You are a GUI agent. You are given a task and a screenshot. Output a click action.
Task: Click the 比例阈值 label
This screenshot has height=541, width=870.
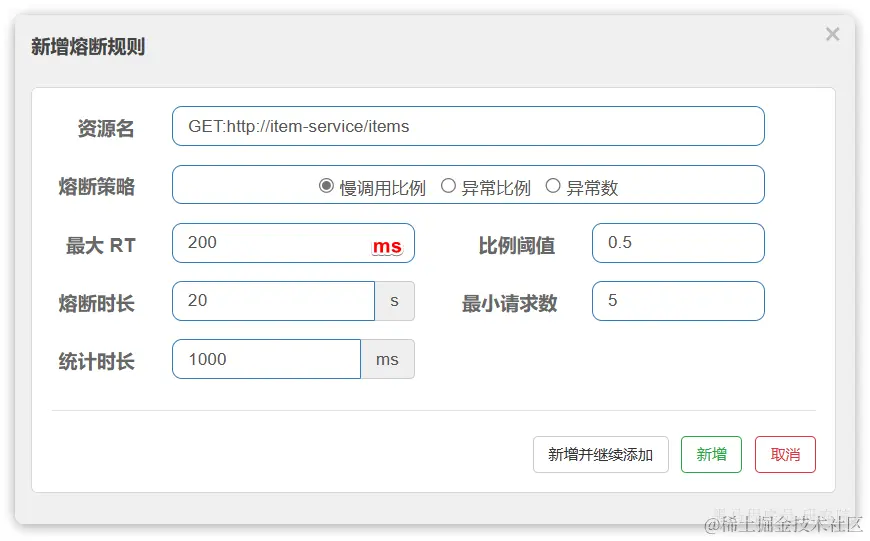click(x=517, y=245)
